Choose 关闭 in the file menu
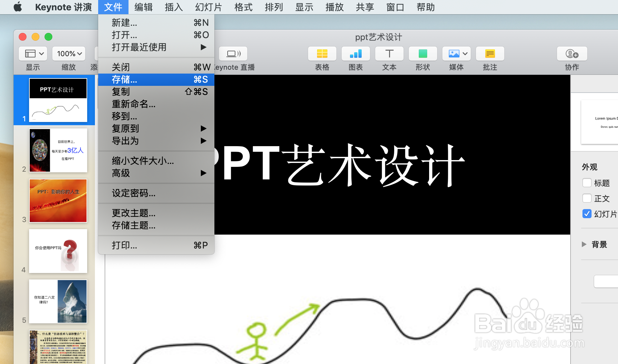Image resolution: width=618 pixels, height=364 pixels. [x=156, y=67]
